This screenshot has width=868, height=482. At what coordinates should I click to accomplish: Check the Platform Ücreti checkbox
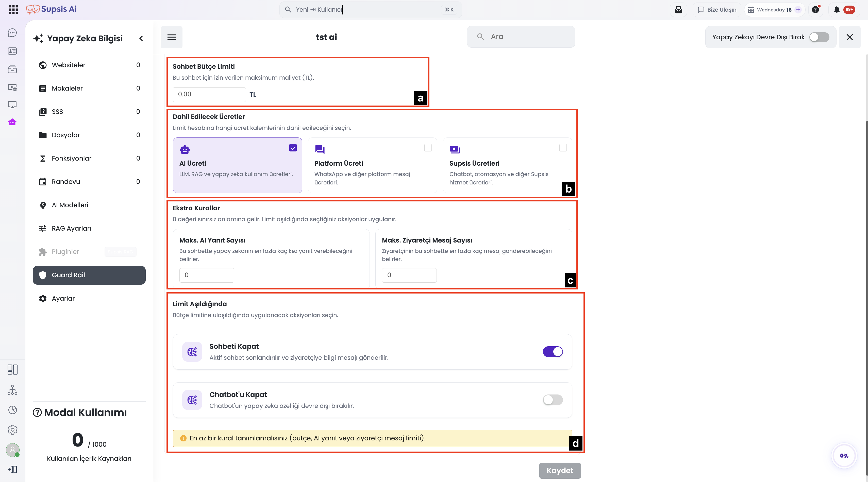tap(428, 148)
